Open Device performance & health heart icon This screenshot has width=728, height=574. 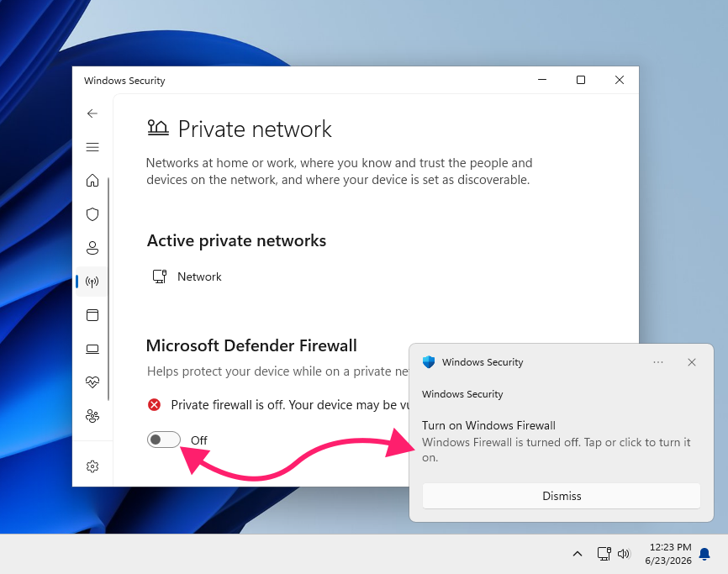[92, 382]
